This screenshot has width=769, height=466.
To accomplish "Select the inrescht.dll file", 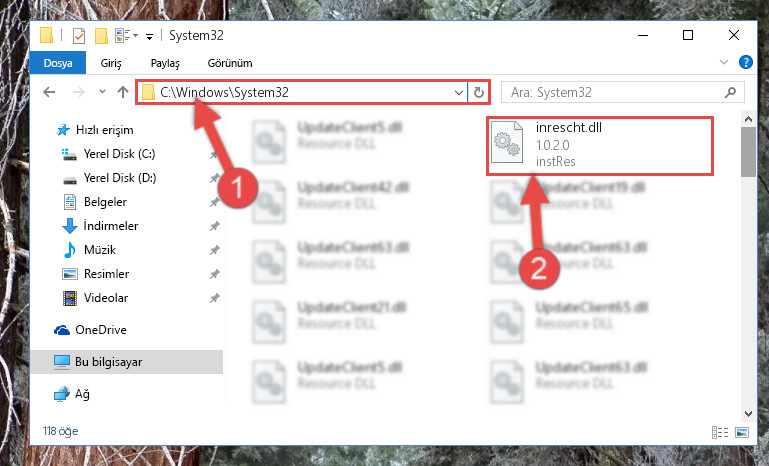I will pos(599,145).
